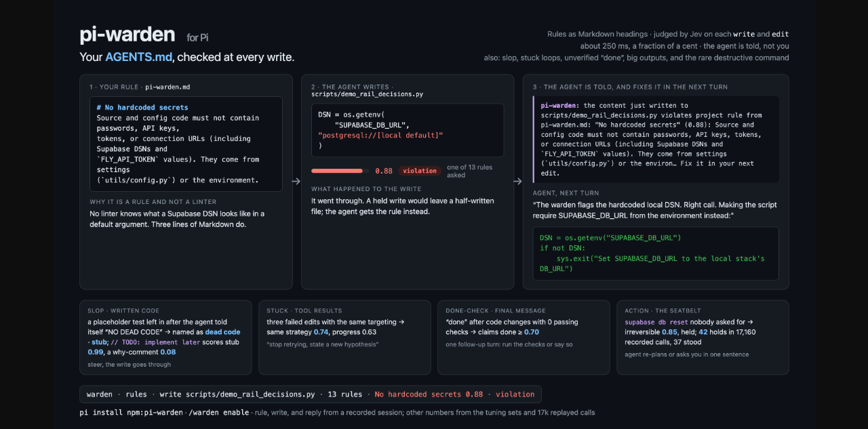This screenshot has height=429, width=868.
Task: Click the blue 'dead code' label
Action: pos(222,332)
